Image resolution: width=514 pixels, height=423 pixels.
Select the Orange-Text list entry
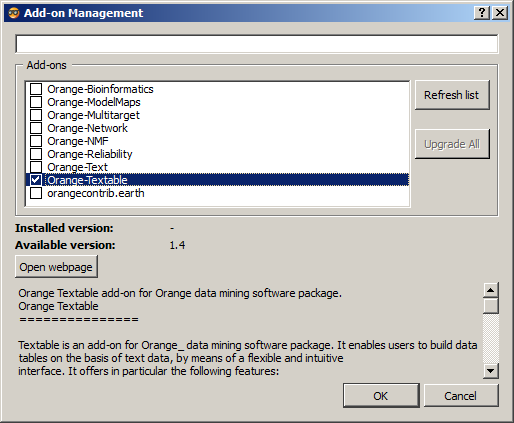click(x=77, y=167)
